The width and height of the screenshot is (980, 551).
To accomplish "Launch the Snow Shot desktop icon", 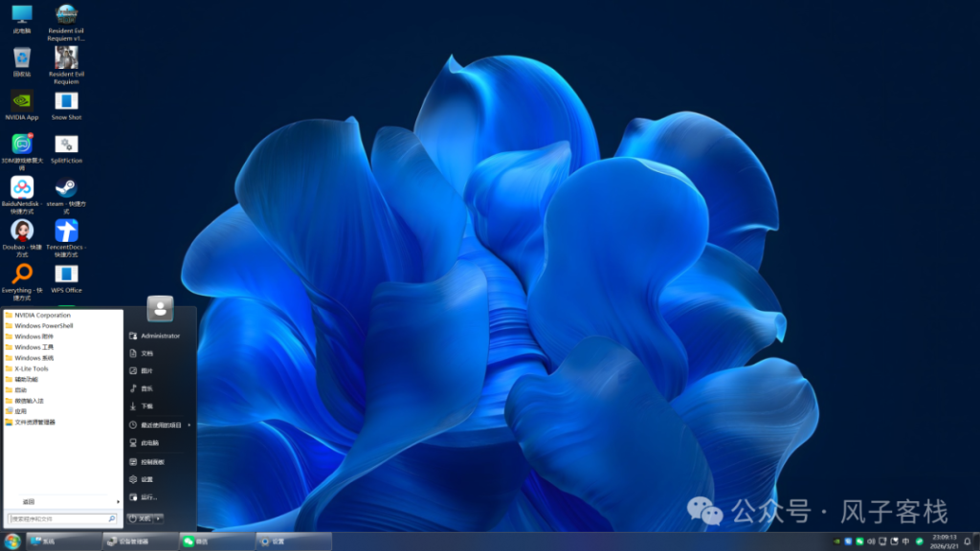I will point(66,100).
